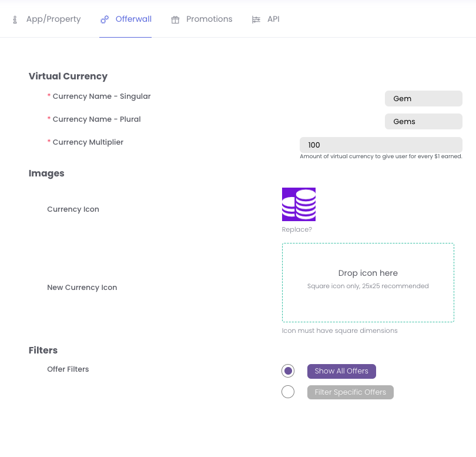Click the gears icon beside Offerwall

[x=105, y=20]
